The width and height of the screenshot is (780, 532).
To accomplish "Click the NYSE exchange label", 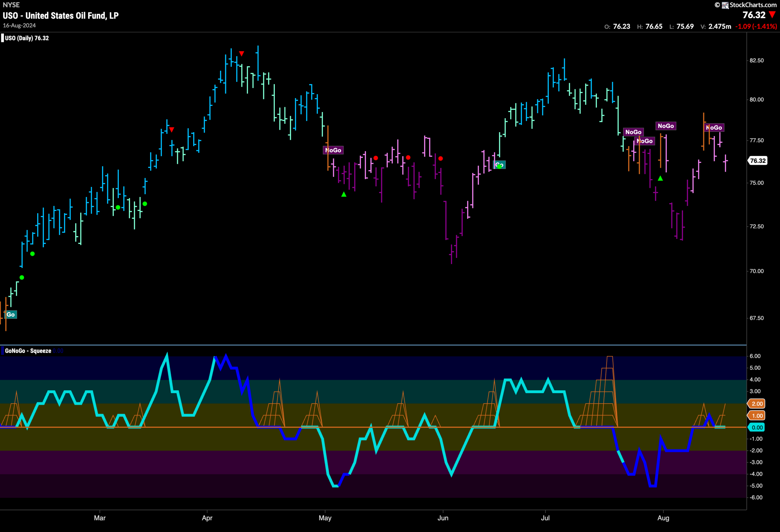I will 11,5.
